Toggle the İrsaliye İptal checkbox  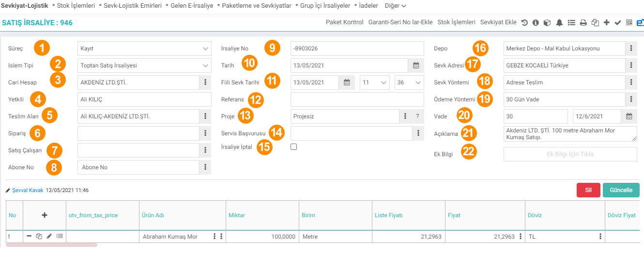(293, 147)
